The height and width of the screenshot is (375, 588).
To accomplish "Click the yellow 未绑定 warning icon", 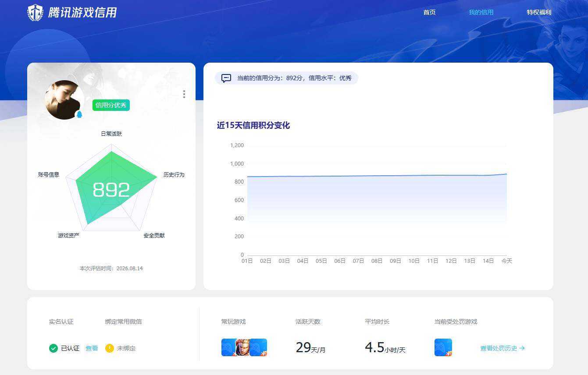I will coord(110,348).
